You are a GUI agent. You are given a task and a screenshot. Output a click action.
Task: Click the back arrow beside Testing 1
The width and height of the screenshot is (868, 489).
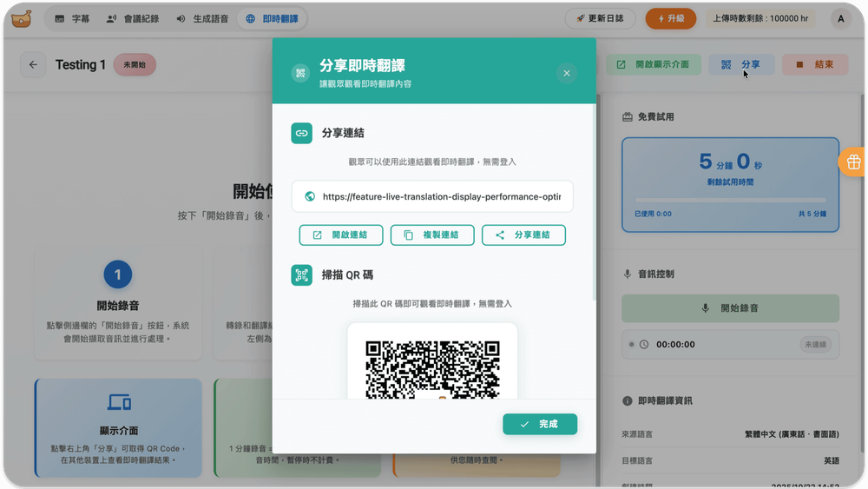click(x=33, y=64)
